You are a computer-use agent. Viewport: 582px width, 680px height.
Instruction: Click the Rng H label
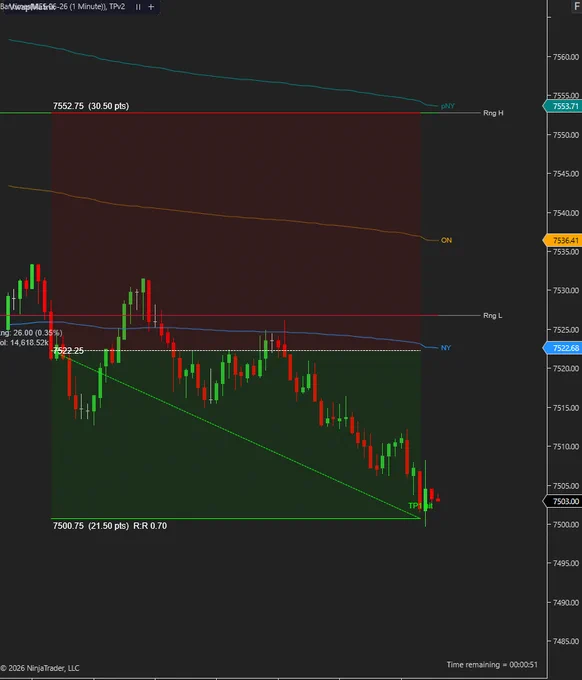(493, 113)
